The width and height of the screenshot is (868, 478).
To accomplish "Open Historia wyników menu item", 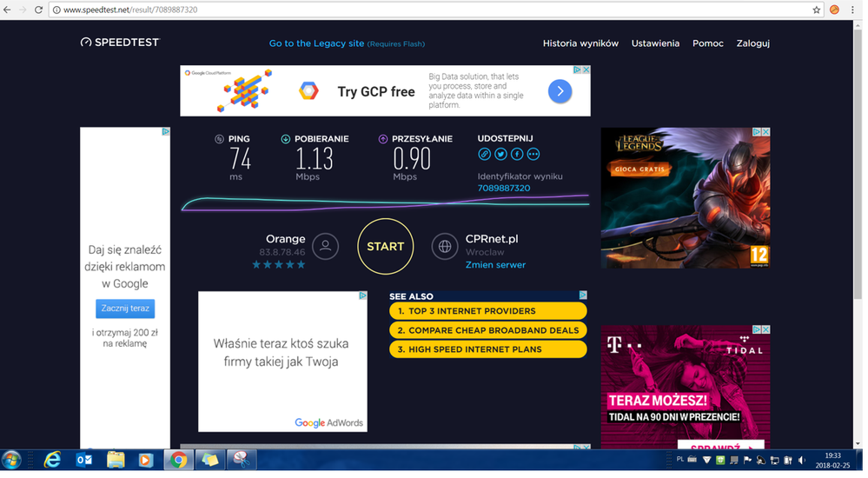I will (580, 43).
